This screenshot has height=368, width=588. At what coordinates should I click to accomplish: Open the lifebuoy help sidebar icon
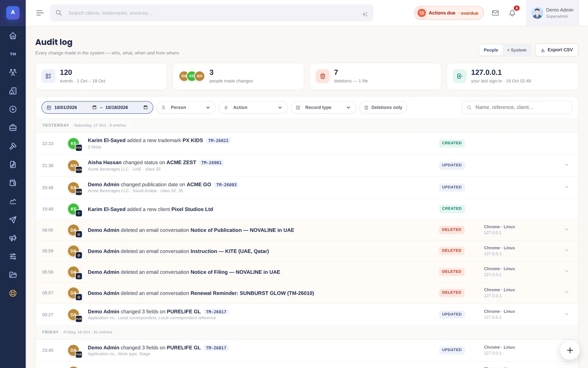click(13, 293)
